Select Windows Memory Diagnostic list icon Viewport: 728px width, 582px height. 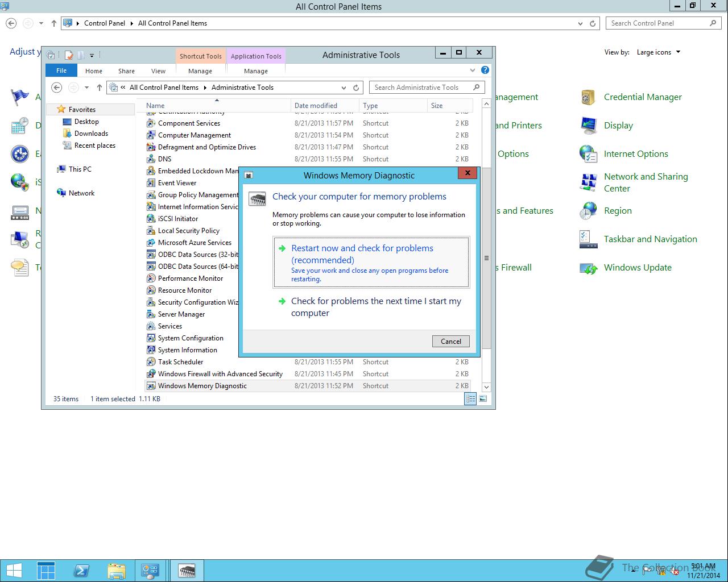tap(151, 386)
